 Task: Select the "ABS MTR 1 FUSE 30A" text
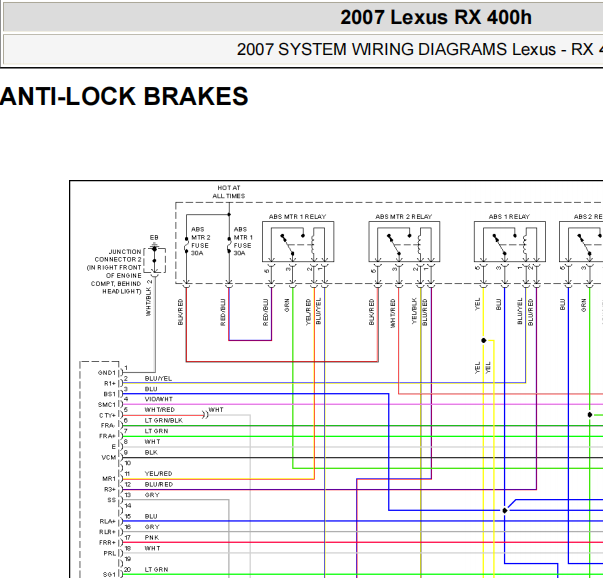tap(243, 241)
